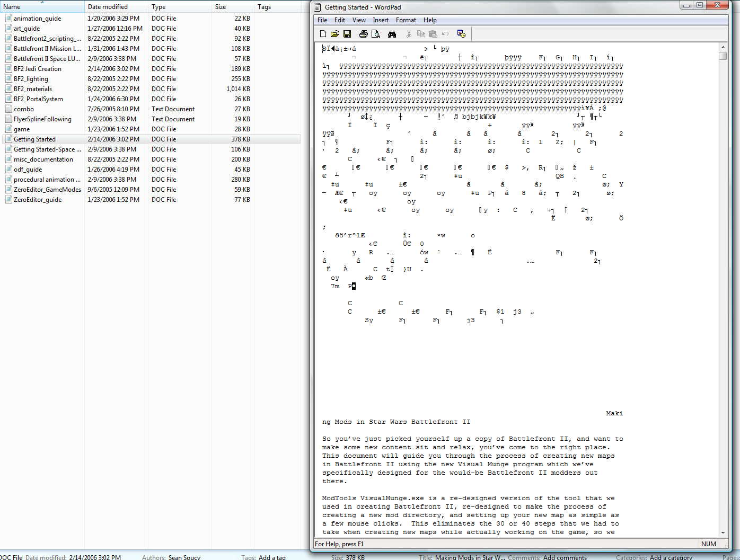
Task: Select the 'Battlefront II Space LU...' file name
Action: (x=47, y=58)
